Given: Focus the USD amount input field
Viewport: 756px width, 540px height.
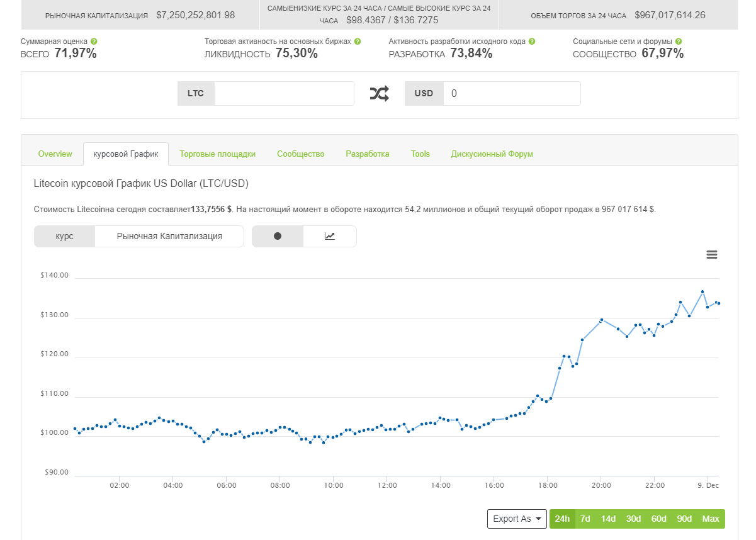Looking at the screenshot, I should [x=512, y=94].
